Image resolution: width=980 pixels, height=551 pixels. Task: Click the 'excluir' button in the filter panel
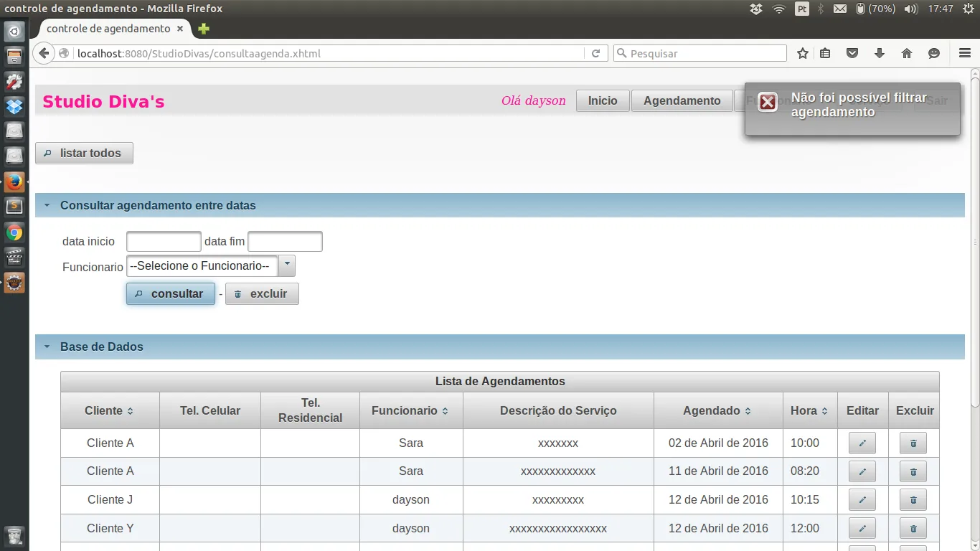pyautogui.click(x=262, y=294)
